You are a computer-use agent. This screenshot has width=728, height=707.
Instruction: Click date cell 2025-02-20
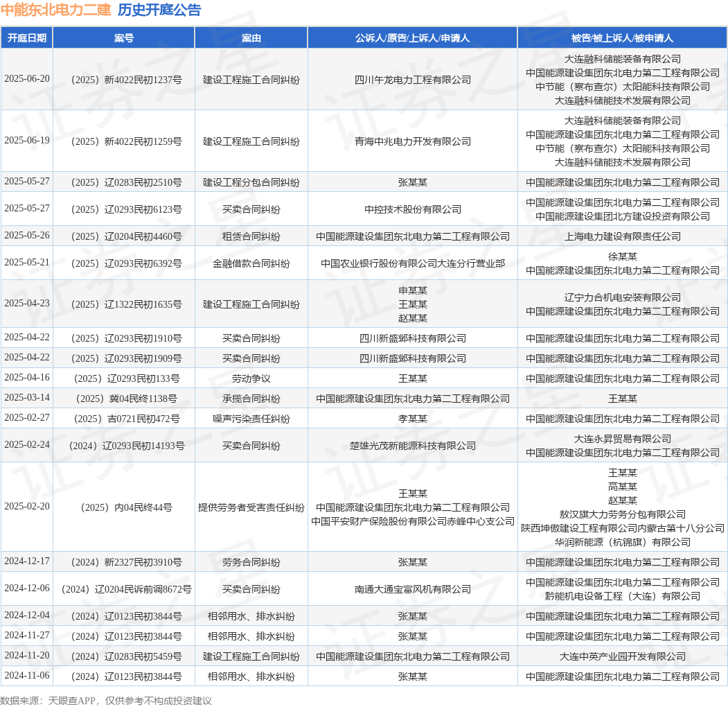tap(27, 506)
